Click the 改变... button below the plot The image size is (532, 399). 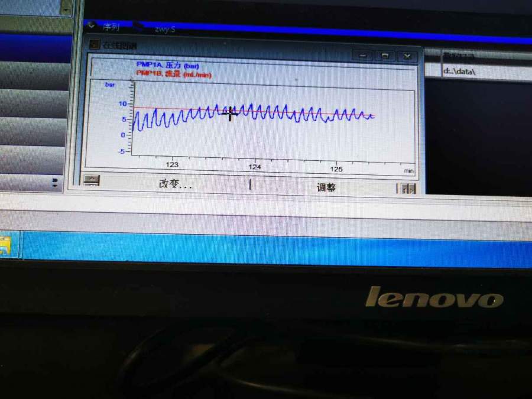click(176, 184)
